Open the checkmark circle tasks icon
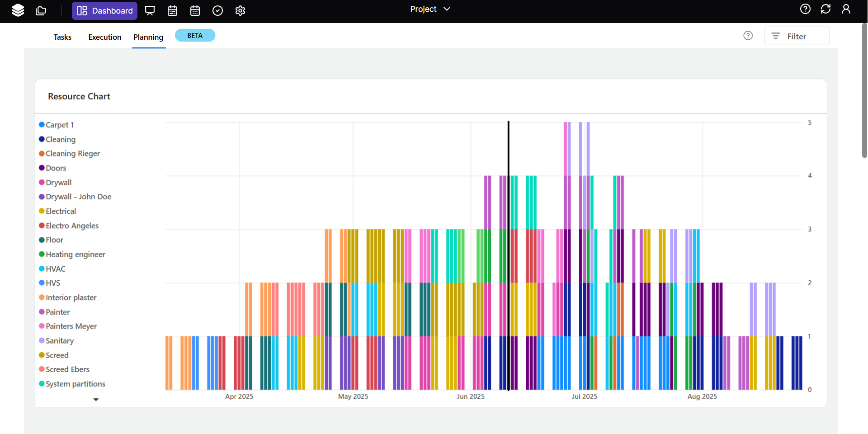868x434 pixels. point(217,10)
